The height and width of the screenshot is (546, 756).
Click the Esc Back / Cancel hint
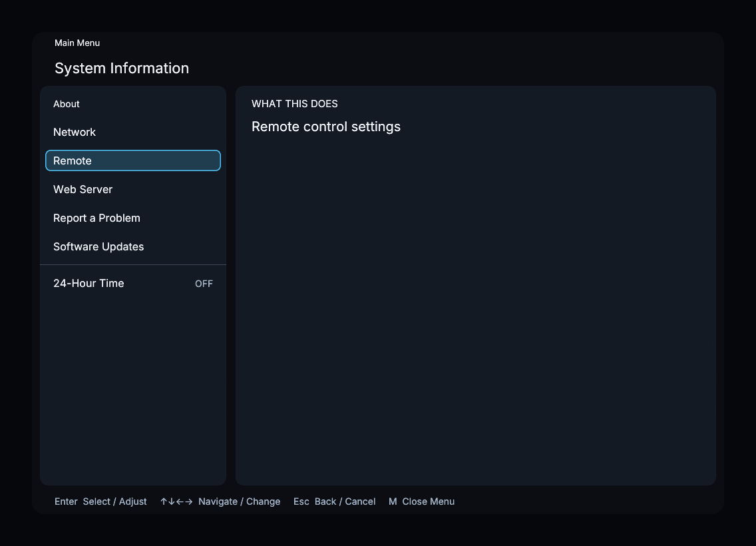click(334, 501)
